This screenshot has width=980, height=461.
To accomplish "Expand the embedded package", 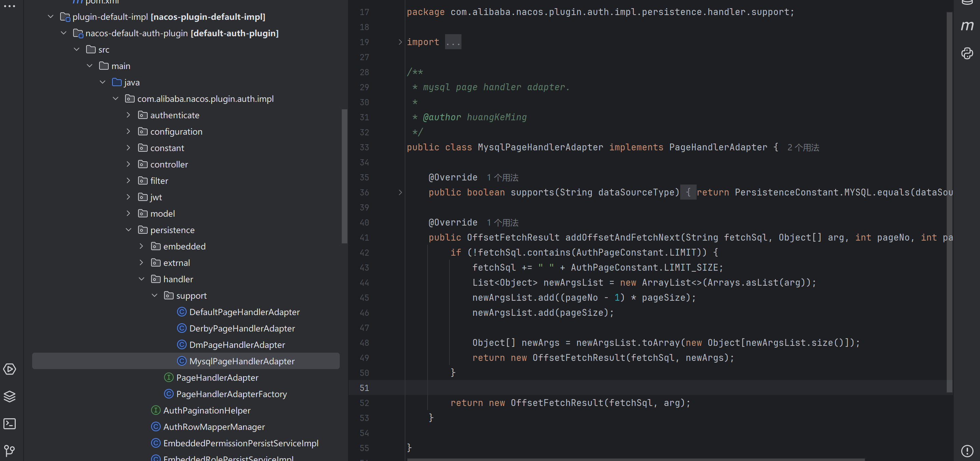I will pyautogui.click(x=142, y=246).
